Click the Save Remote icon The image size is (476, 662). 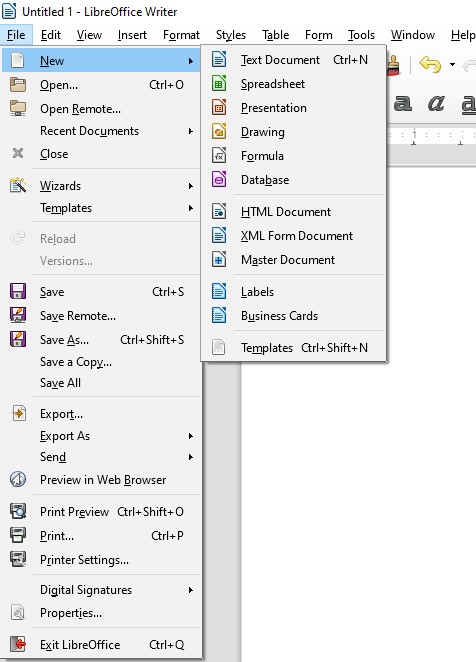[18, 316]
